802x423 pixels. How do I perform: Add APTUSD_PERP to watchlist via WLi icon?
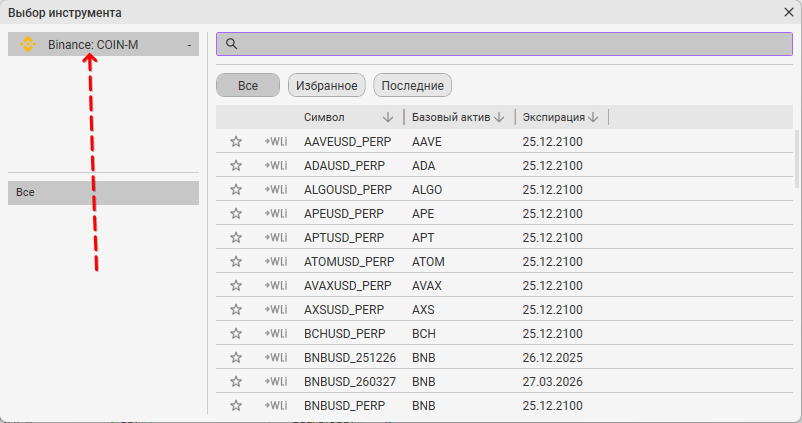click(x=276, y=238)
